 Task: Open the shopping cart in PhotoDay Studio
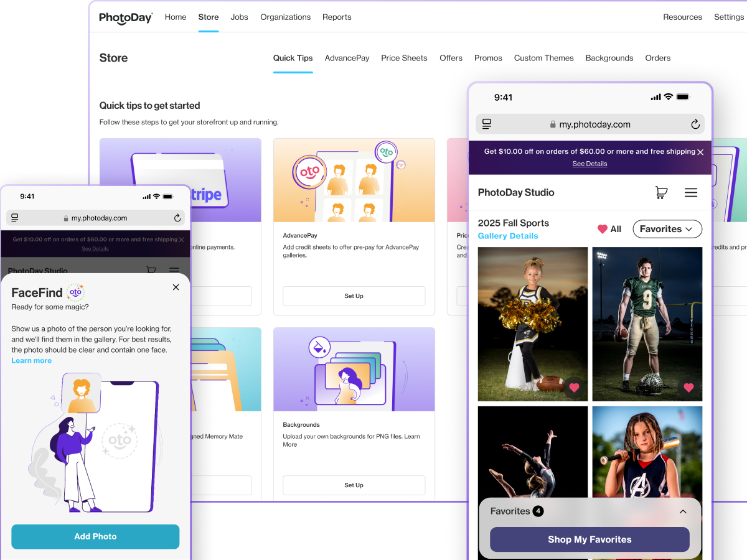point(661,193)
